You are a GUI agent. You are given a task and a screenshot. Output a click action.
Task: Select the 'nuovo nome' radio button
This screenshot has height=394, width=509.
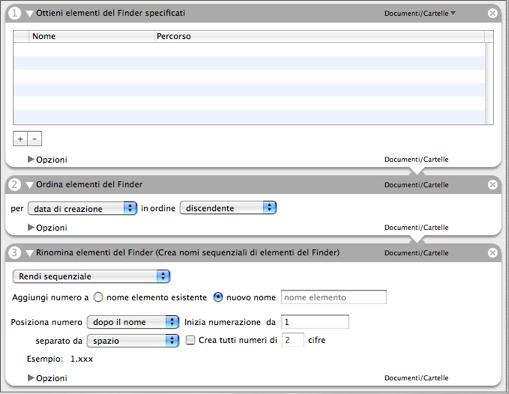click(x=218, y=297)
